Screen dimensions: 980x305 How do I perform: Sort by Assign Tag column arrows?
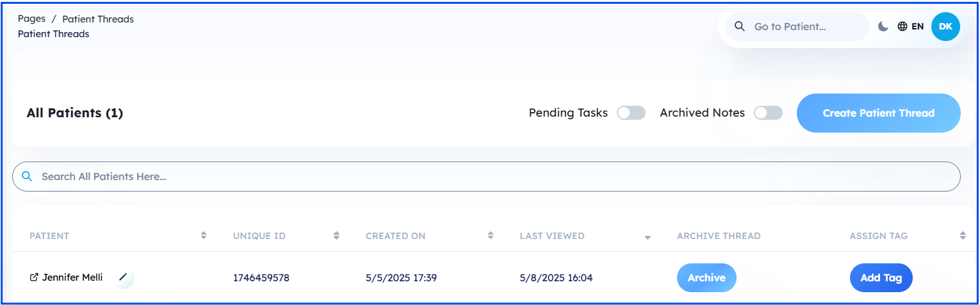(x=963, y=236)
